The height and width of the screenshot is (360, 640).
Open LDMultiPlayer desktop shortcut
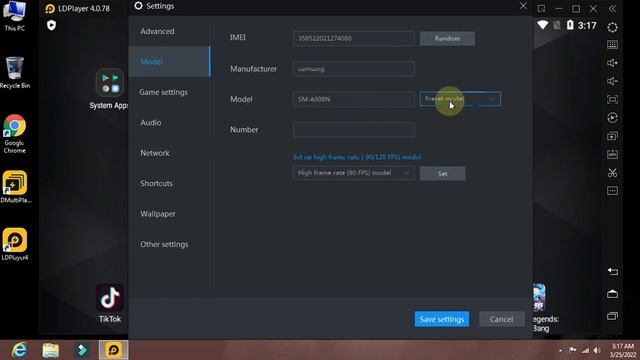coord(15,187)
